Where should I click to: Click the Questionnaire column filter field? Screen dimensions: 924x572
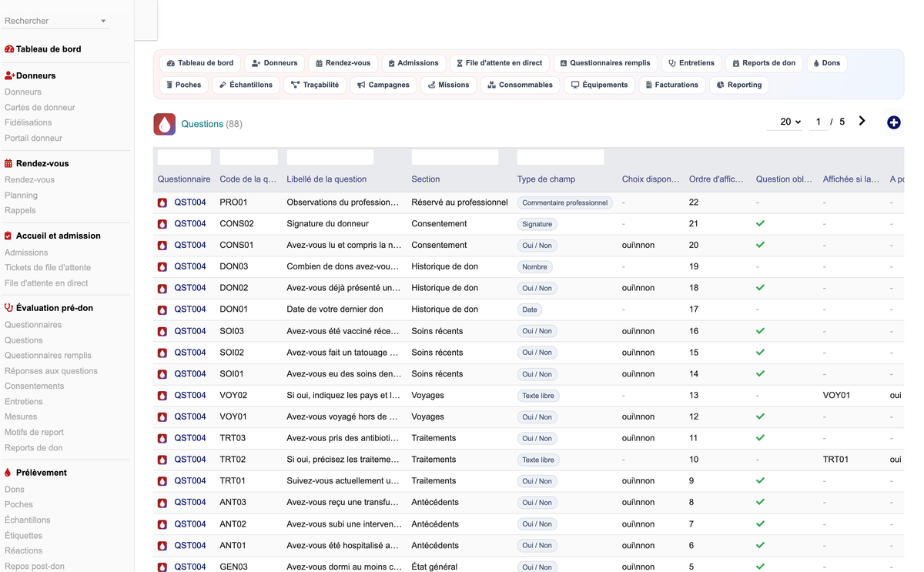point(184,157)
